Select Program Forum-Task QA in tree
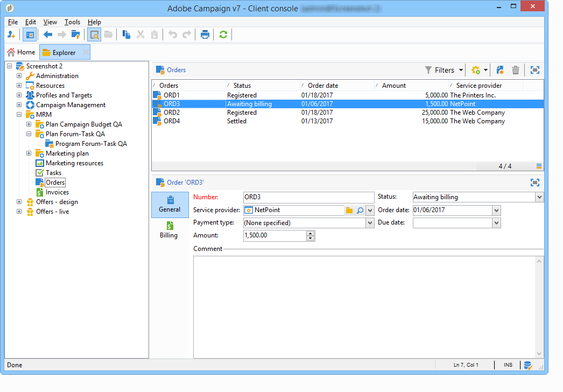This screenshot has width=563, height=392. point(91,144)
